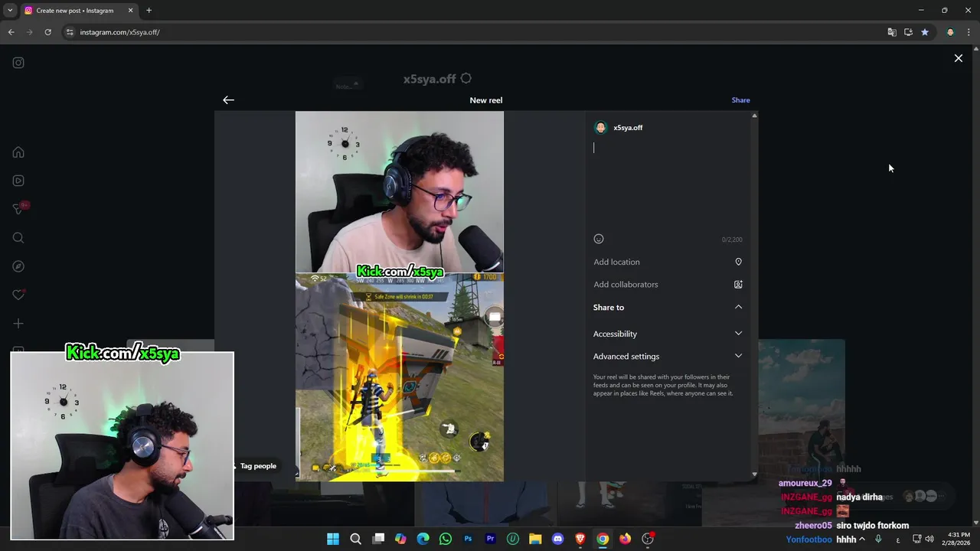Viewport: 980px width, 551px height.
Task: Click the reel video preview
Action: [400, 296]
